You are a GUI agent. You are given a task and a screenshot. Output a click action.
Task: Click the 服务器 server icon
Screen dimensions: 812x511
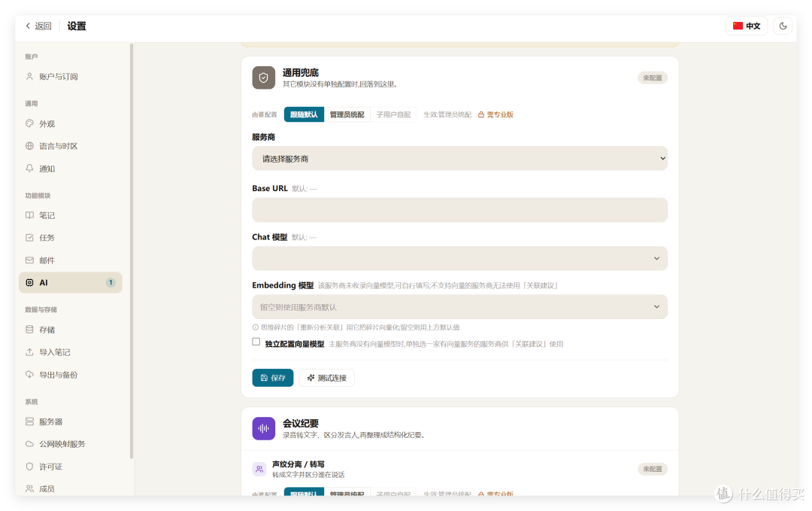pos(29,421)
